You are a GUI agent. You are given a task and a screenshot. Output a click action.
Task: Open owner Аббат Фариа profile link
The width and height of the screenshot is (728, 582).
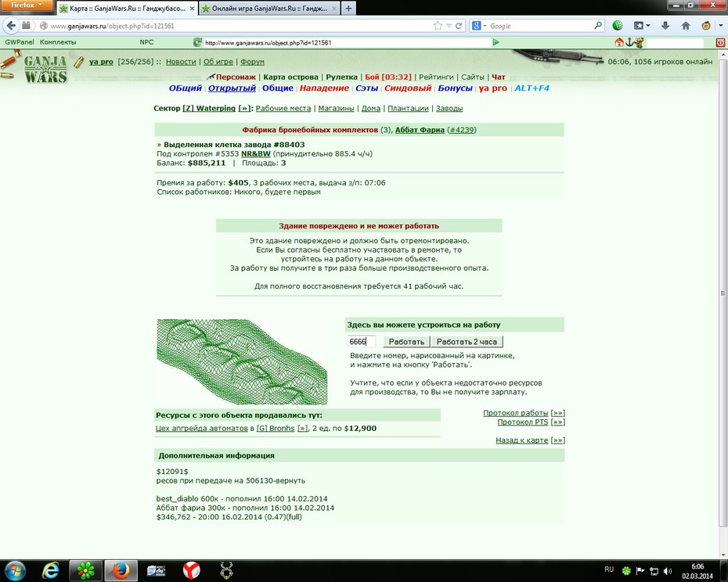click(x=420, y=130)
